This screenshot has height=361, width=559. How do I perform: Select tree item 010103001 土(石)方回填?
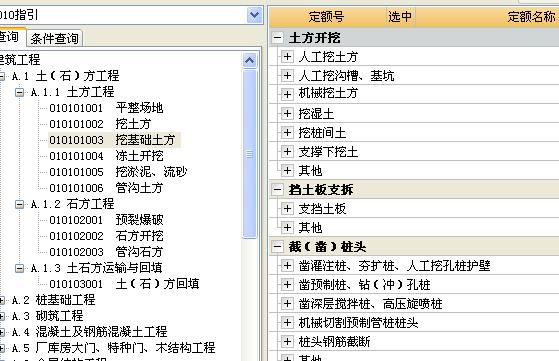[124, 284]
